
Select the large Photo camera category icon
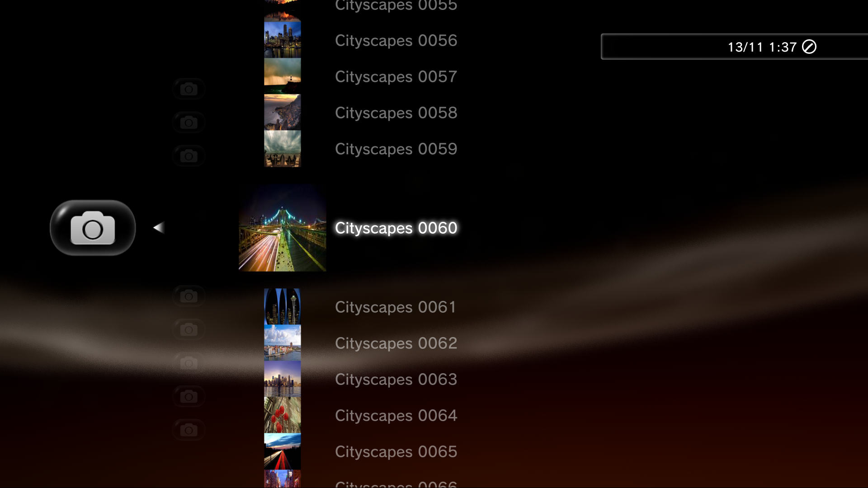pyautogui.click(x=93, y=228)
